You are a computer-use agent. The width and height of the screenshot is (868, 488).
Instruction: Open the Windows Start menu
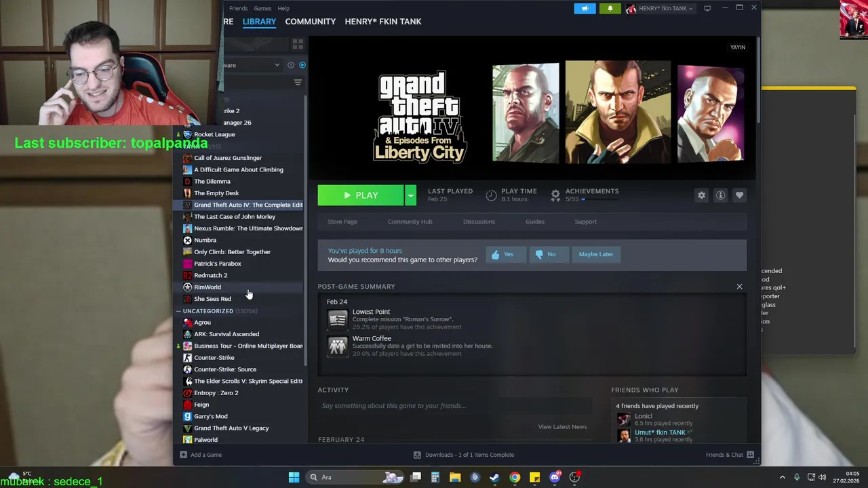(294, 477)
